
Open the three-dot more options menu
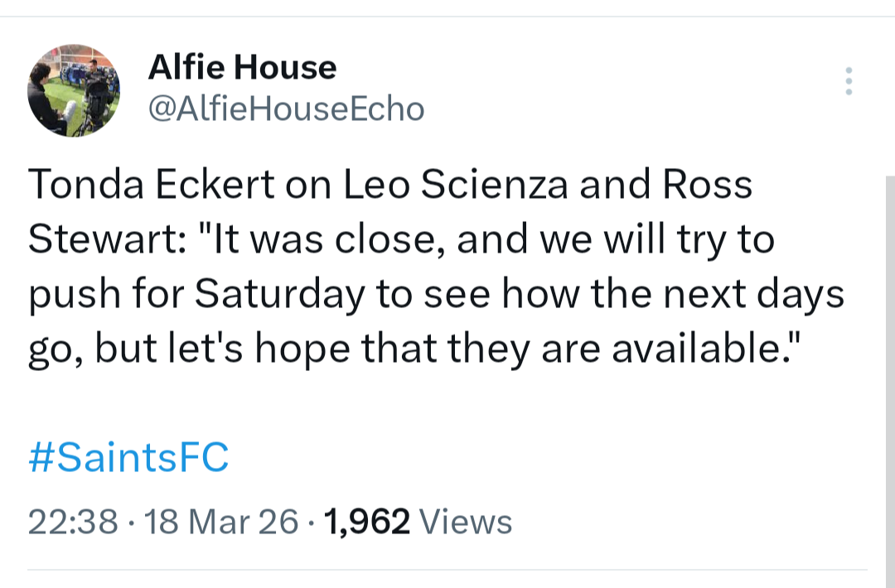coord(848,81)
